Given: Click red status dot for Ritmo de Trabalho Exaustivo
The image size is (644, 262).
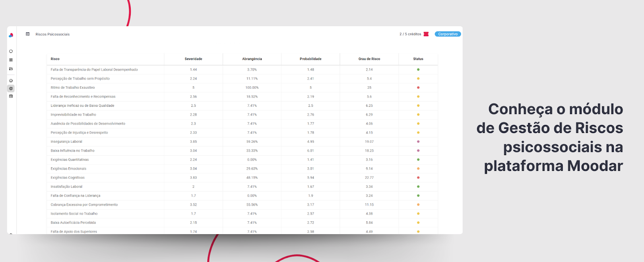Looking at the screenshot, I should pyautogui.click(x=418, y=87).
